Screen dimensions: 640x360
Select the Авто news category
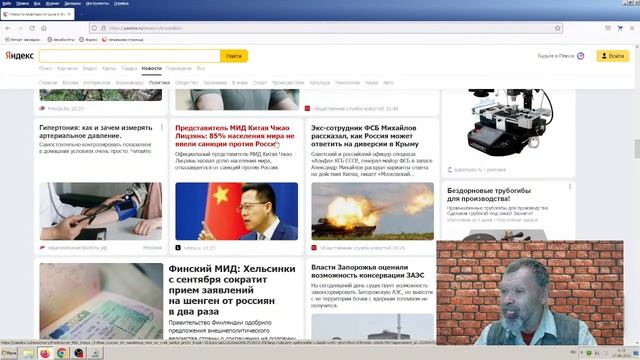388,82
